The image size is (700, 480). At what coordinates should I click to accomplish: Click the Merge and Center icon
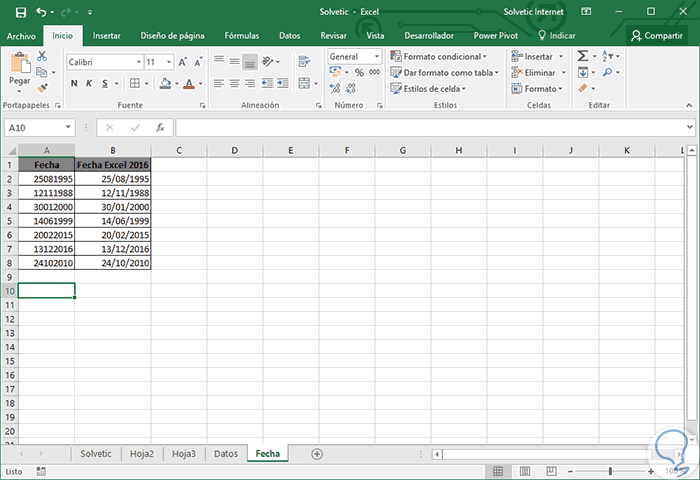click(x=304, y=83)
